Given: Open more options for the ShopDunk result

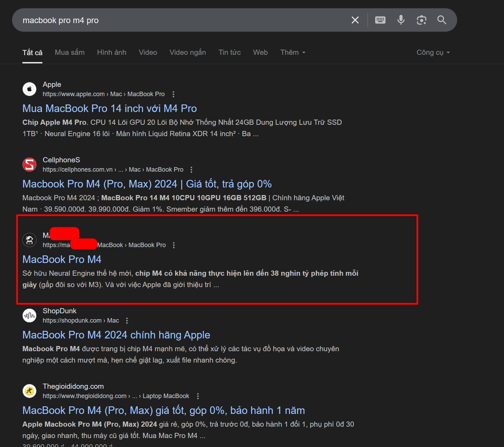Looking at the screenshot, I should tap(127, 321).
